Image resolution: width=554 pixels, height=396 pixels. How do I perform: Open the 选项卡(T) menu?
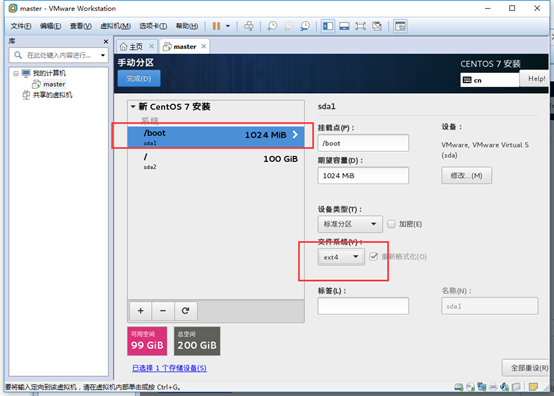[x=153, y=26]
